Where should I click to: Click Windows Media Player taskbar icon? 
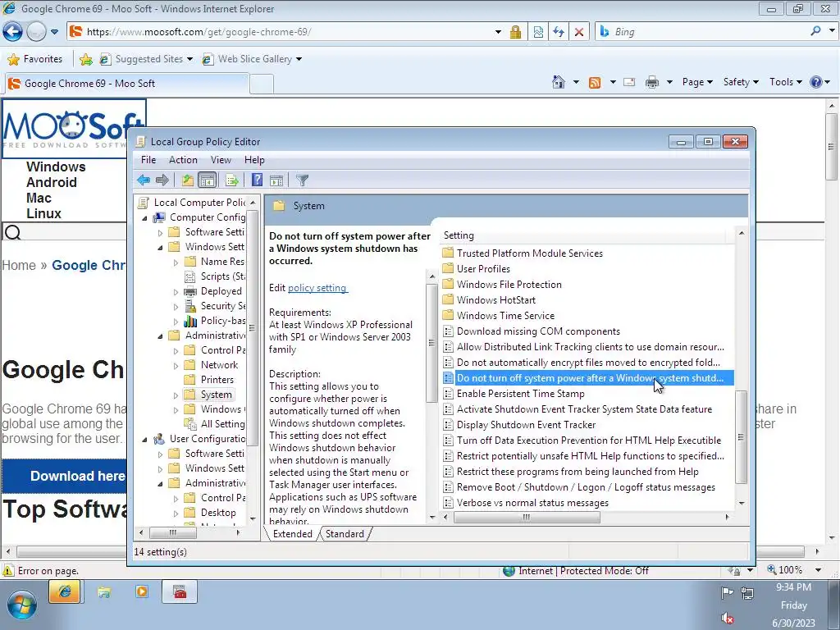(x=142, y=592)
